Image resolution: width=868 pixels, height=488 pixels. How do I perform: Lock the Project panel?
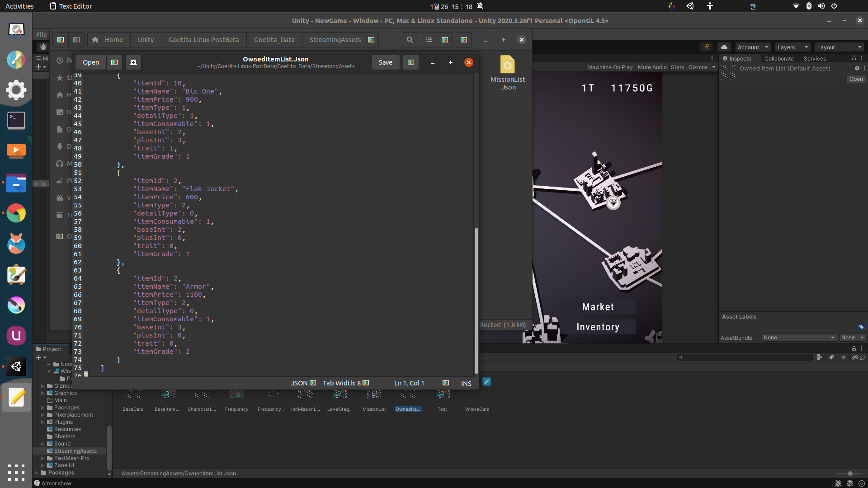pos(854,348)
